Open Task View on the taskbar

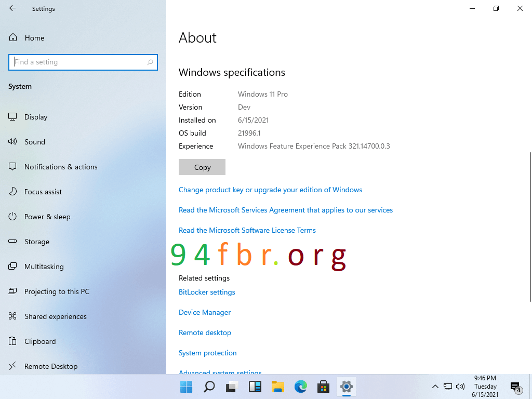[x=232, y=387]
